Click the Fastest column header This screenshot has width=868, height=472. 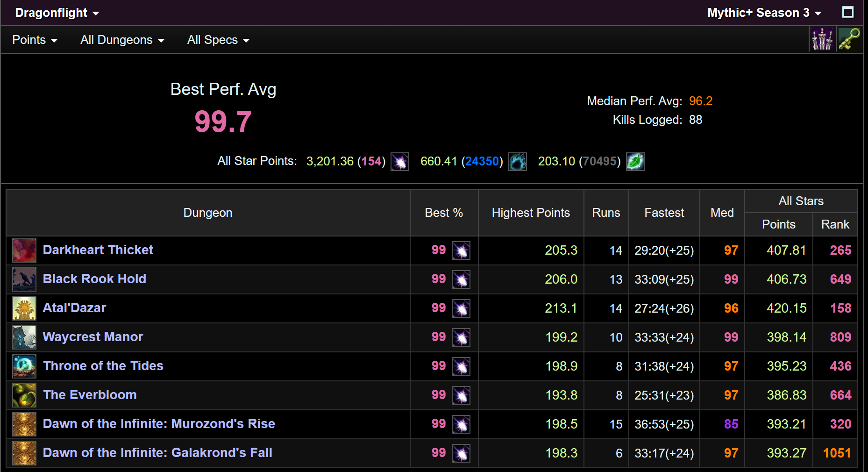pos(664,213)
